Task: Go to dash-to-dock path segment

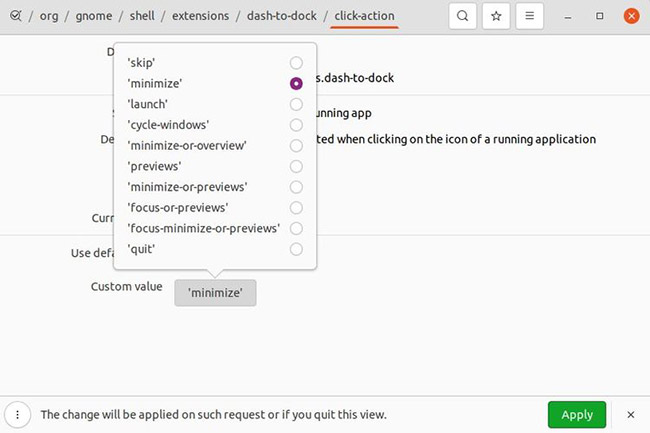Action: tap(281, 16)
